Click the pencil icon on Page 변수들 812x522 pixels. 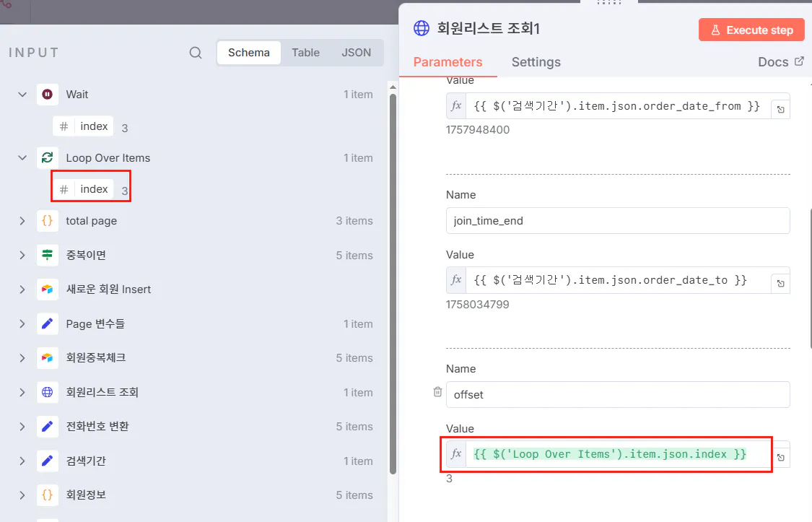click(x=48, y=323)
